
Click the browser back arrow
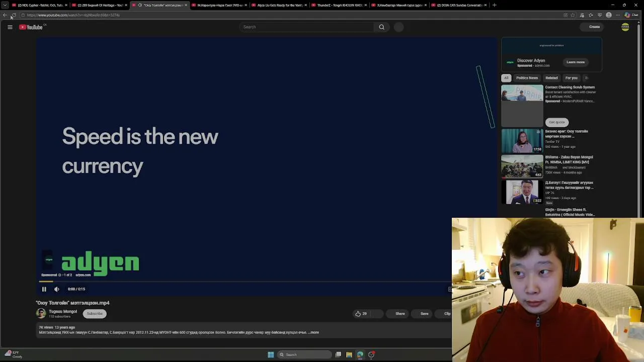5,15
